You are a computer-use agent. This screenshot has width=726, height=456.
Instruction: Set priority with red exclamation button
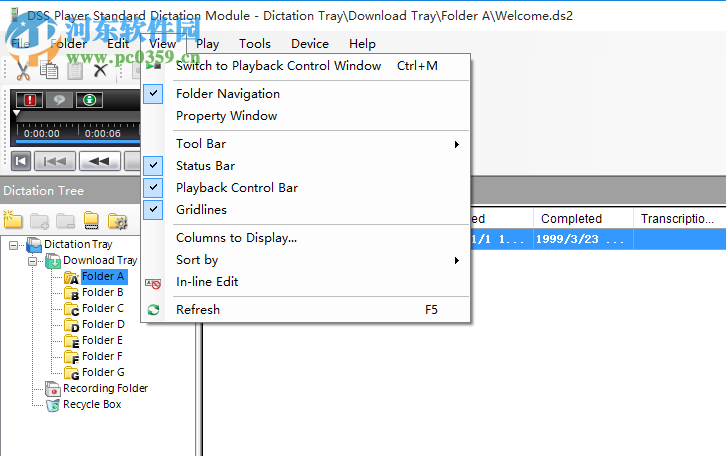coord(30,100)
